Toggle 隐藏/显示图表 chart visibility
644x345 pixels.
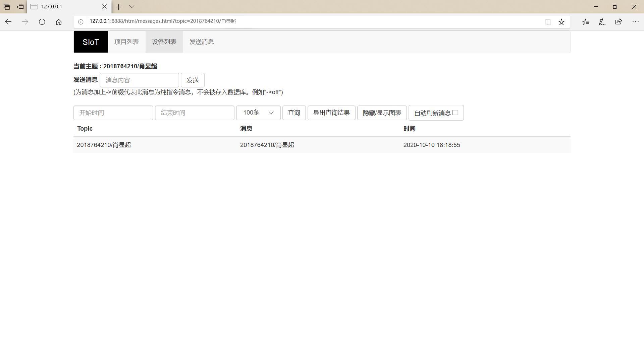point(382,113)
